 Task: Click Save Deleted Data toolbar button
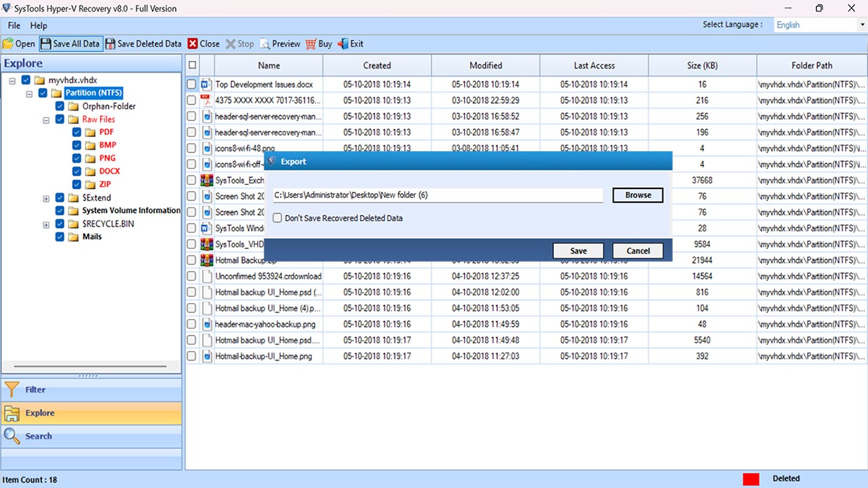click(143, 43)
